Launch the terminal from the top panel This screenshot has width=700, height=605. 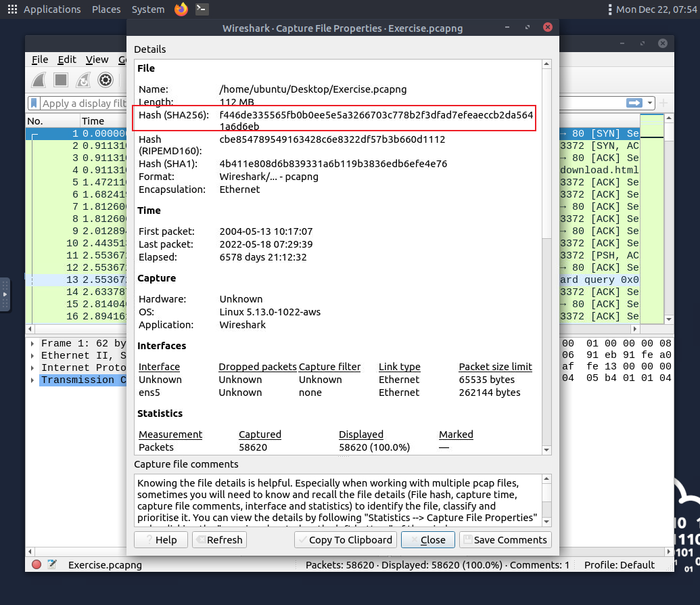[x=202, y=9]
